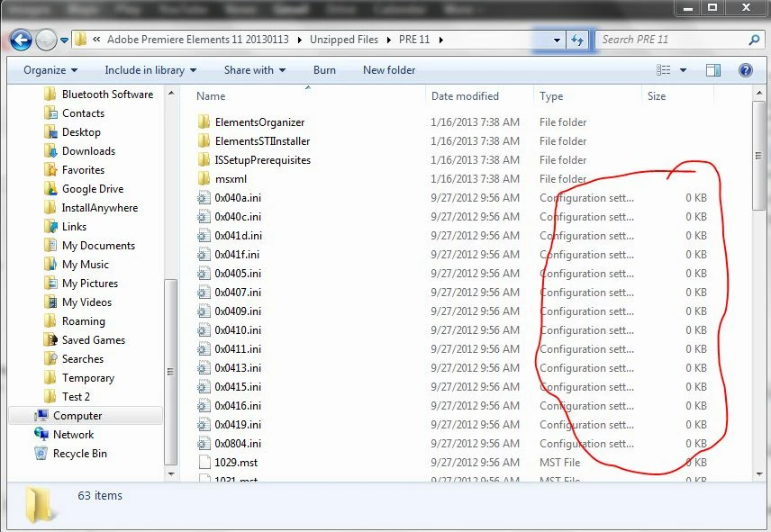Select the 0x0804.ini file icon
This screenshot has height=532, width=771.
pyautogui.click(x=204, y=444)
